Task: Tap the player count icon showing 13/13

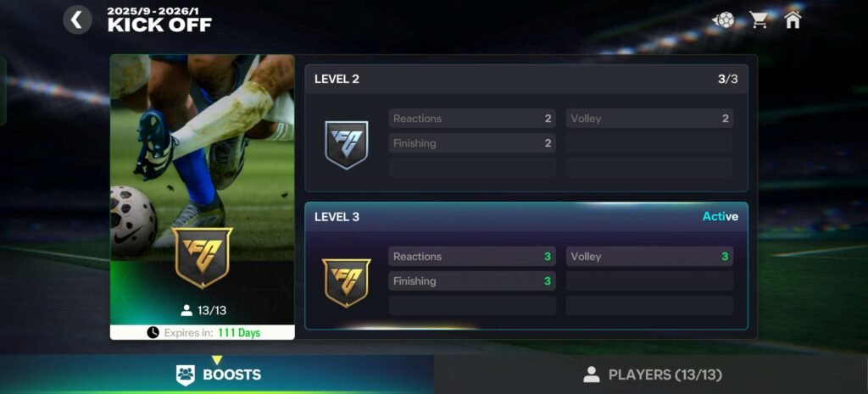Action: pyautogui.click(x=186, y=310)
